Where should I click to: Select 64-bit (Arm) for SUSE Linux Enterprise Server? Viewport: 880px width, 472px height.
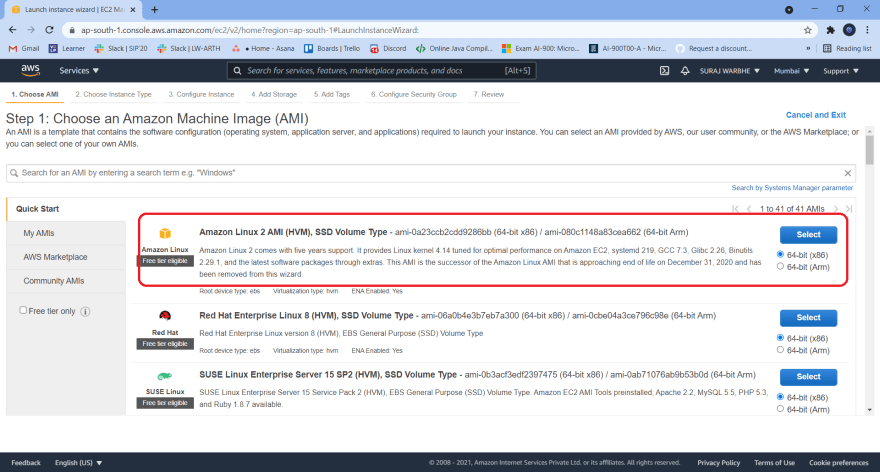point(780,409)
